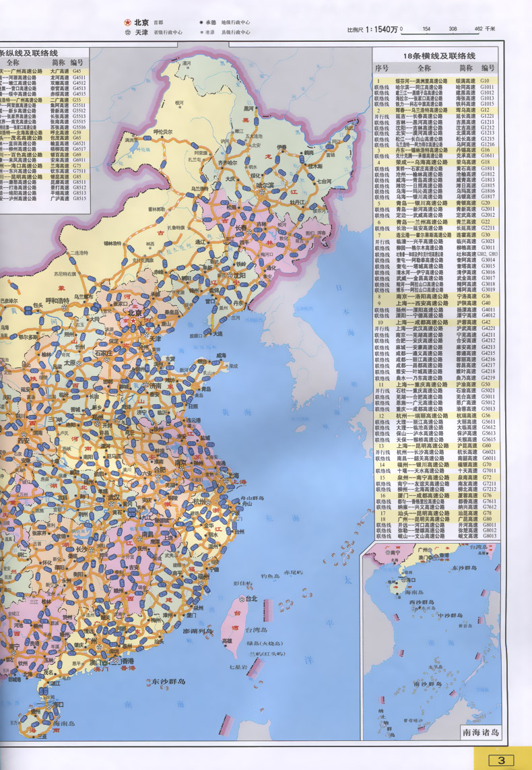
Task: Click the 沈阳 city label on the map
Action: (240, 276)
